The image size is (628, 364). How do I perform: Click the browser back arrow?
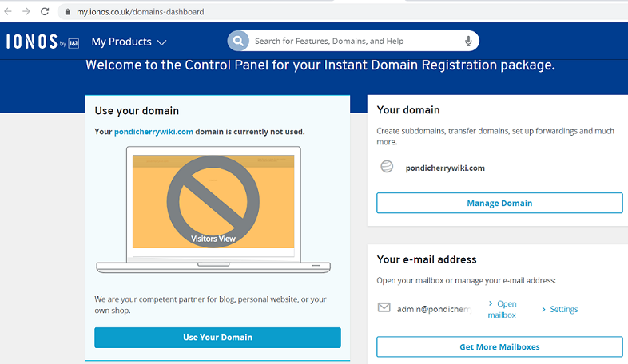[x=8, y=12]
